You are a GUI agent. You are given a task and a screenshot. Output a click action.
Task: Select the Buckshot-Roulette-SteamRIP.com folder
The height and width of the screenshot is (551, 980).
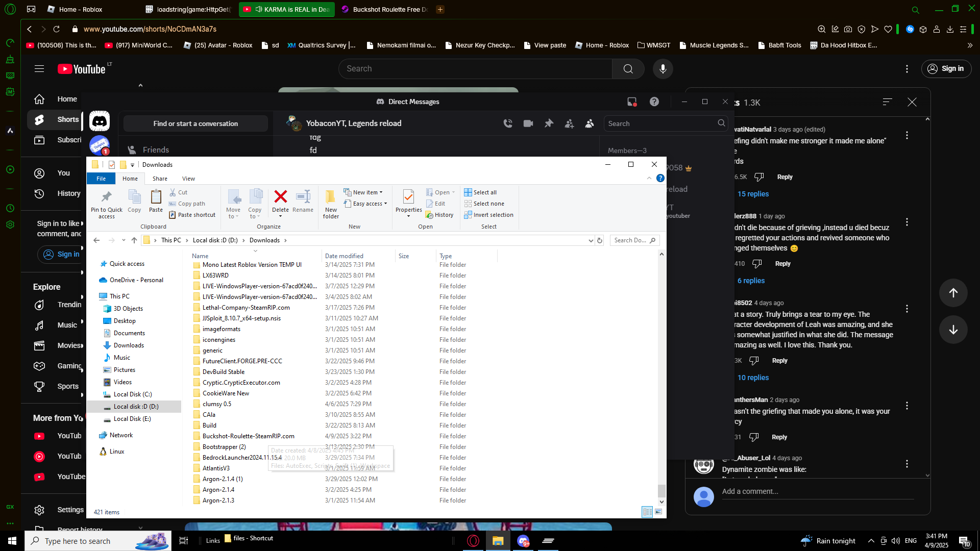[248, 436]
